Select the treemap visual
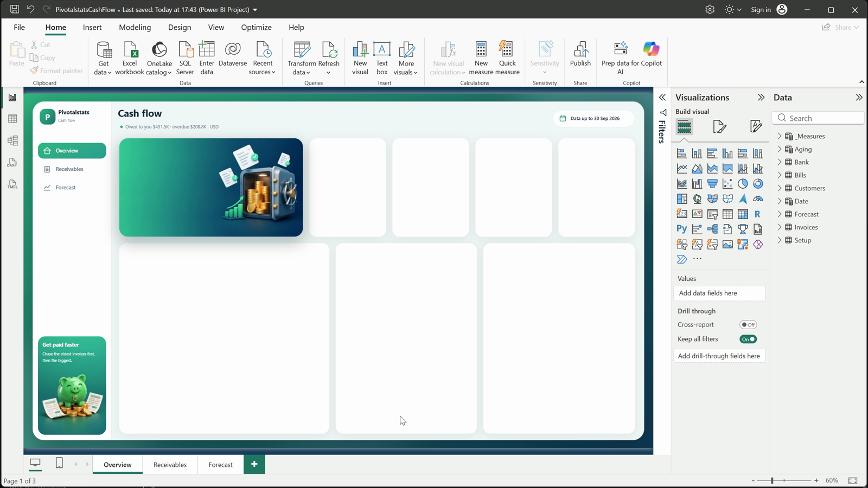This screenshot has width=868, height=488. (x=682, y=199)
